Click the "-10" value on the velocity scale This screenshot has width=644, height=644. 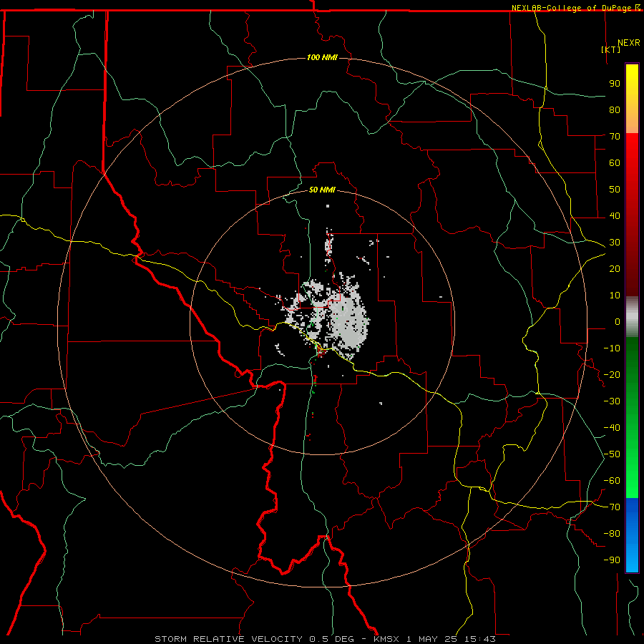coord(612,348)
